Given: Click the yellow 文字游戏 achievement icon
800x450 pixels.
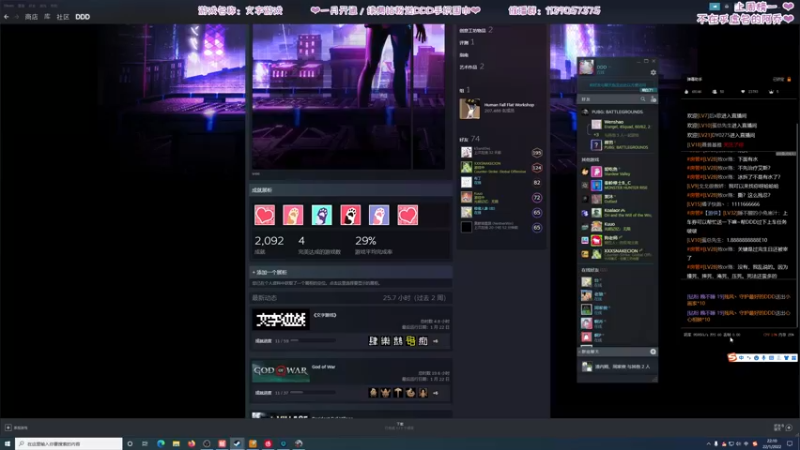Looking at the screenshot, I should pyautogui.click(x=411, y=341).
